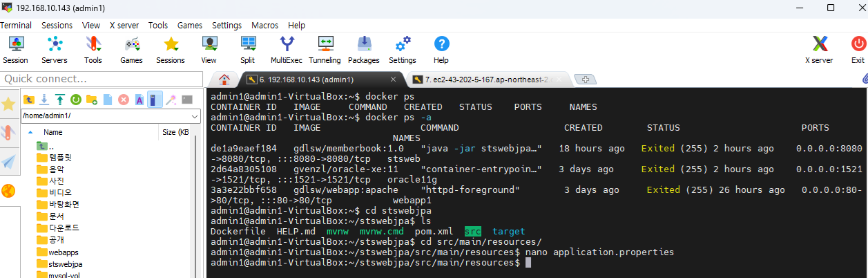Toggle the follow terminal folder icon
868x278 pixels.
tap(155, 100)
